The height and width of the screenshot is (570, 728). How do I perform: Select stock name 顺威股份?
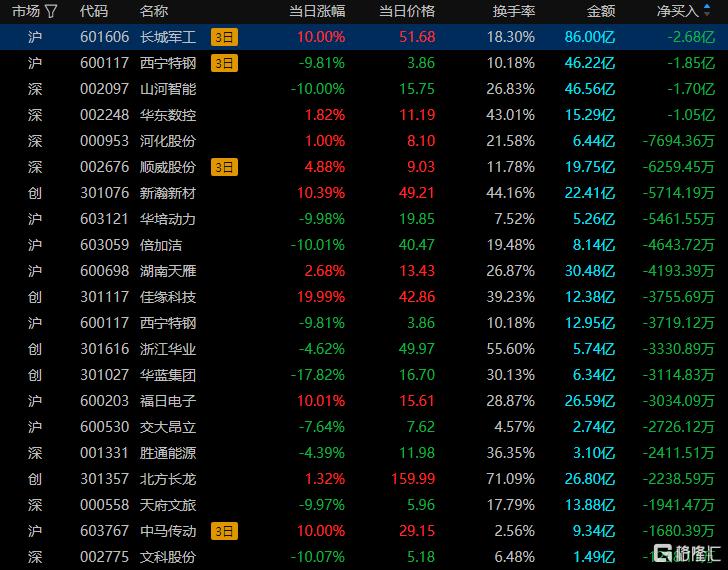[168, 167]
